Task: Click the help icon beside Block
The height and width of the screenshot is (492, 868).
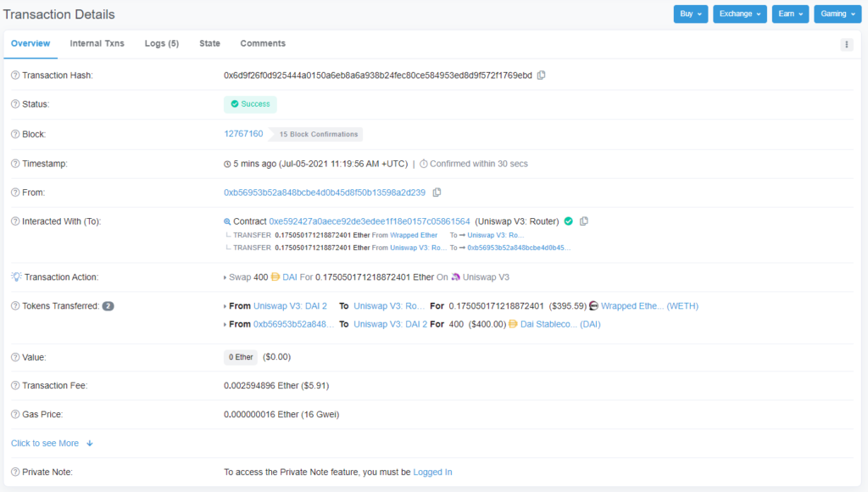Action: [x=15, y=134]
